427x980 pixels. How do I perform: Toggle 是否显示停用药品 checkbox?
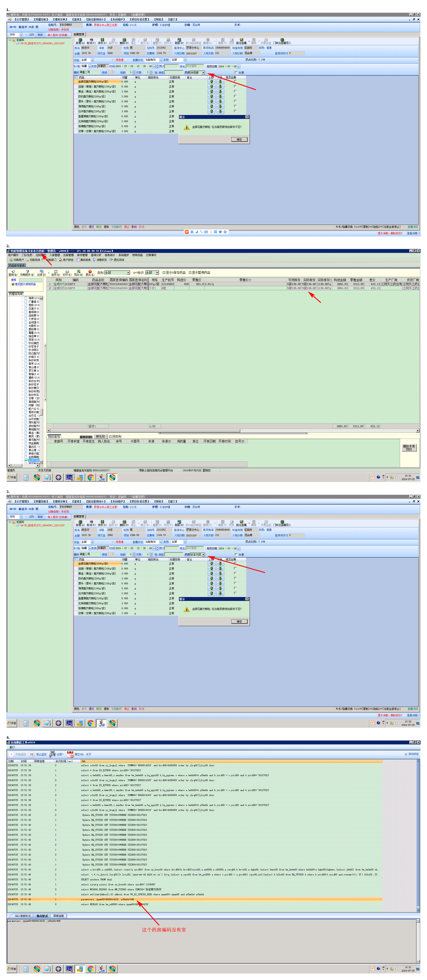(13, 284)
